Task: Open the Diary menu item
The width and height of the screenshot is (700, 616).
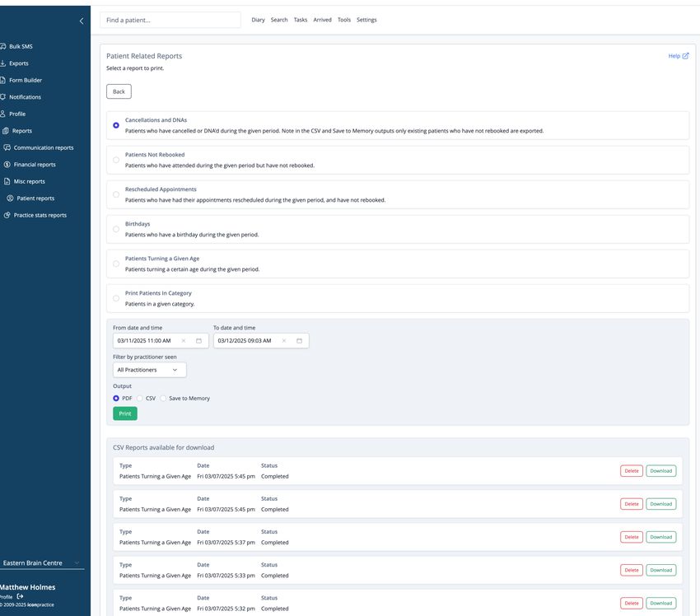Action: tap(258, 20)
